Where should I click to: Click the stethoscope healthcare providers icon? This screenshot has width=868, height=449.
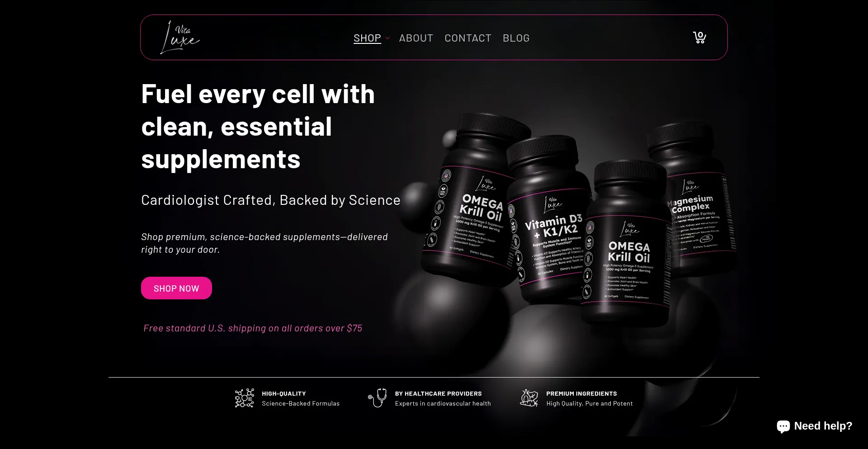coord(377,398)
